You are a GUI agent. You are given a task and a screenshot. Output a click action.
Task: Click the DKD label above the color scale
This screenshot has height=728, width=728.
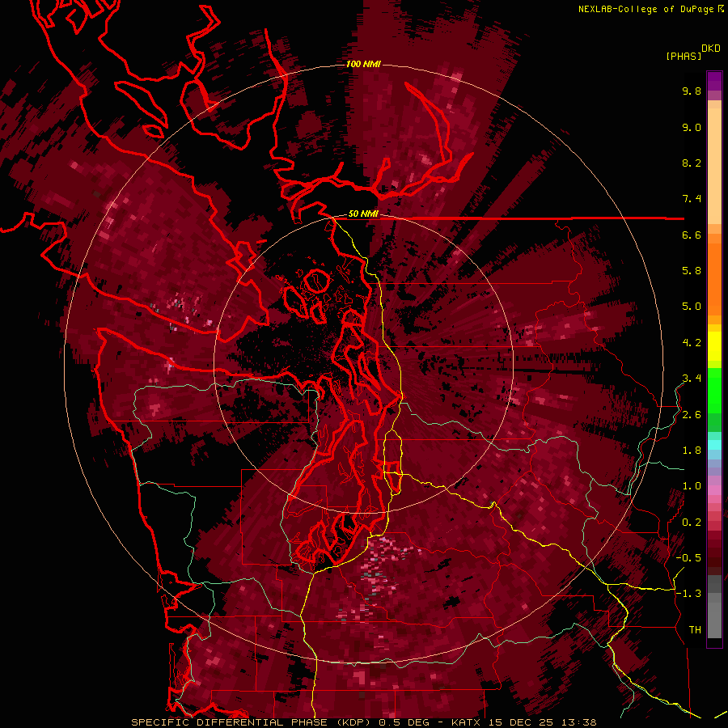tap(711, 49)
